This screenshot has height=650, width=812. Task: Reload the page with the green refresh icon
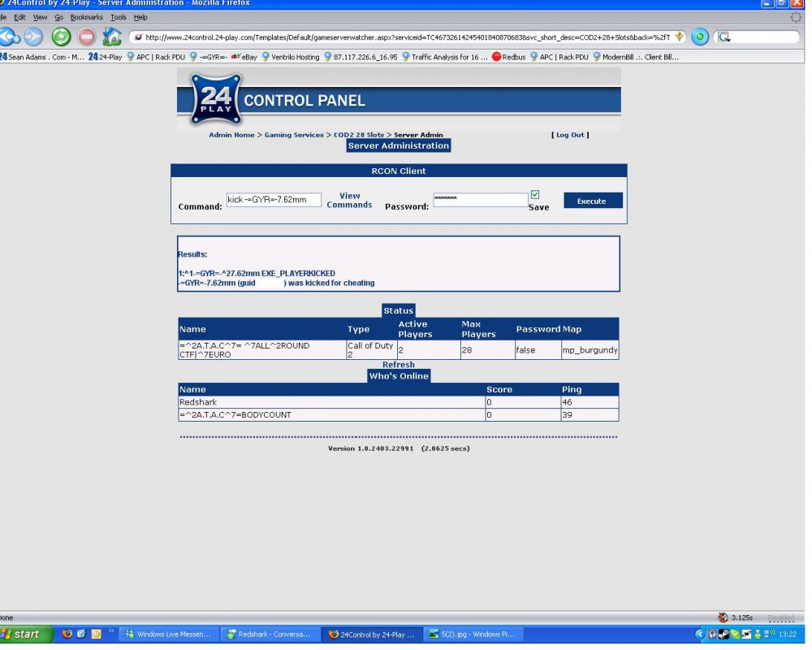coord(61,37)
